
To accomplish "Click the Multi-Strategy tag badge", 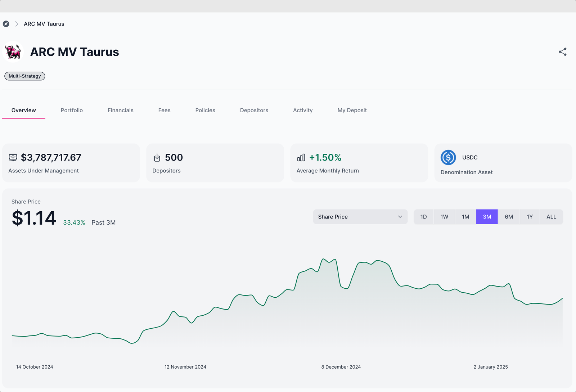I will [24, 76].
